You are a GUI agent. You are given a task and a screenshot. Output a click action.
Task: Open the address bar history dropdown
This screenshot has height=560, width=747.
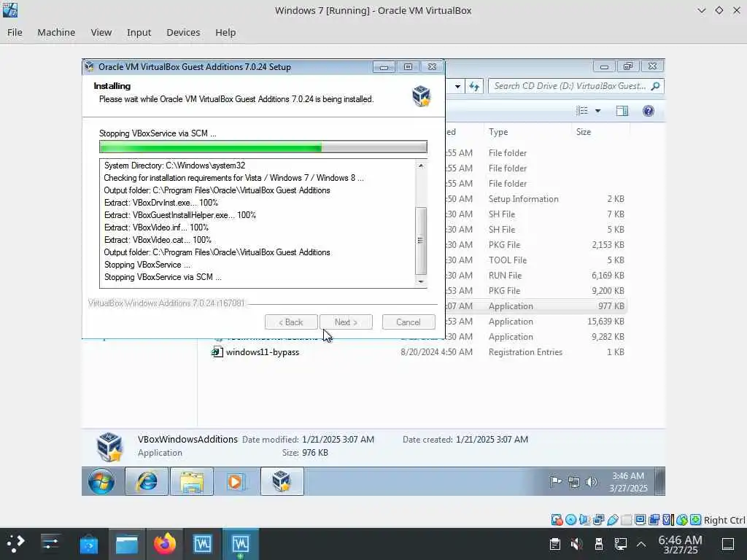coord(458,87)
